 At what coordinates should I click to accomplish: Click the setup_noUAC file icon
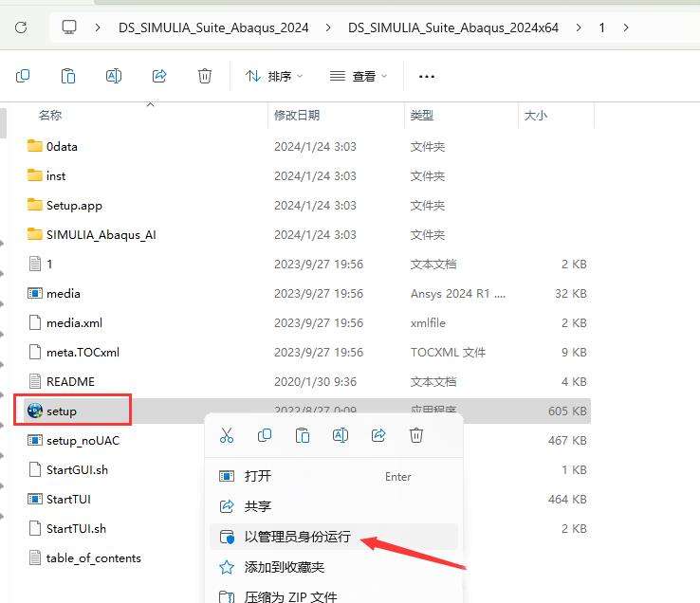point(35,440)
